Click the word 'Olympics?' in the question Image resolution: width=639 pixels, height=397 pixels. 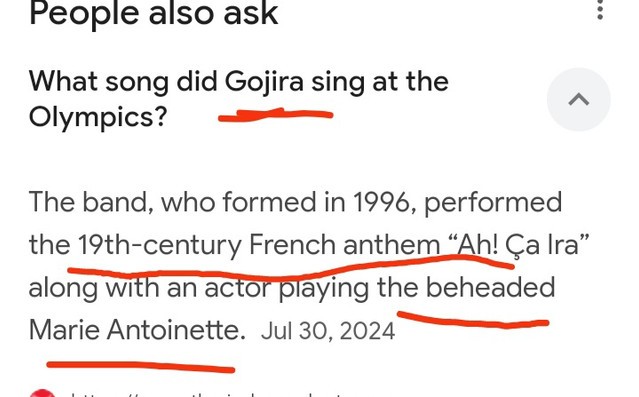click(x=98, y=117)
